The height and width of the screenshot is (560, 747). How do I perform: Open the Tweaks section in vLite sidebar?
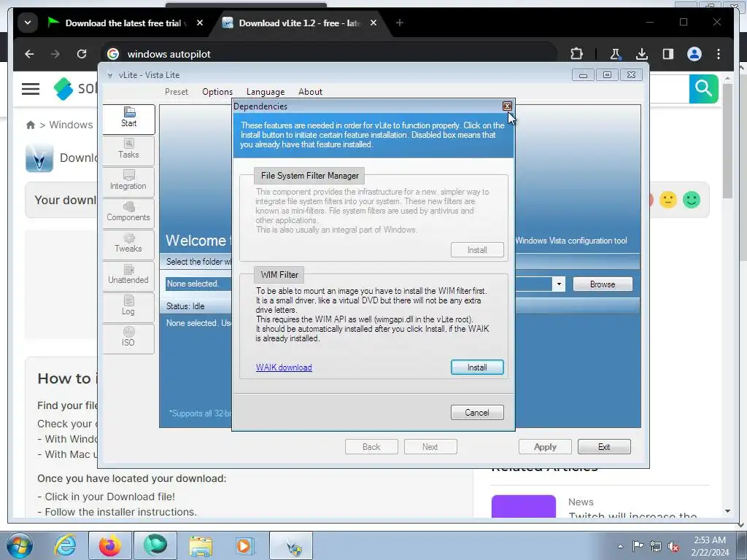(x=128, y=244)
